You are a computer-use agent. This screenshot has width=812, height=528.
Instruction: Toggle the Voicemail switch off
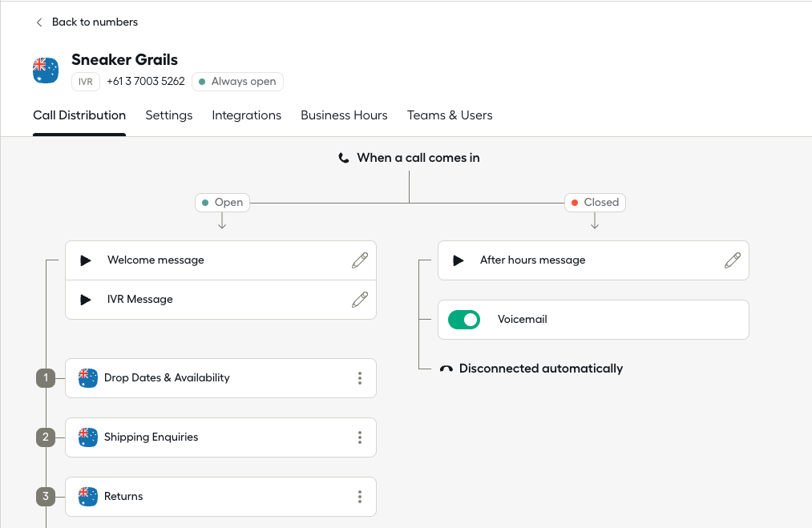[x=463, y=320]
